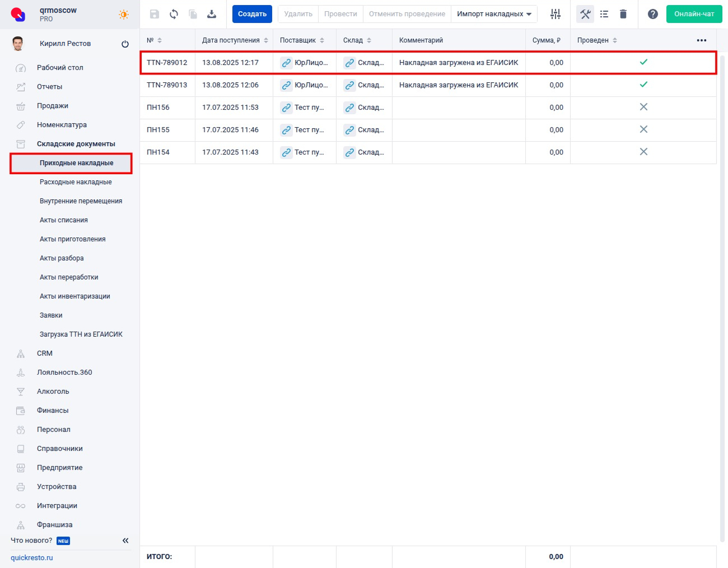Toggle the sun theme switcher

[x=123, y=15]
